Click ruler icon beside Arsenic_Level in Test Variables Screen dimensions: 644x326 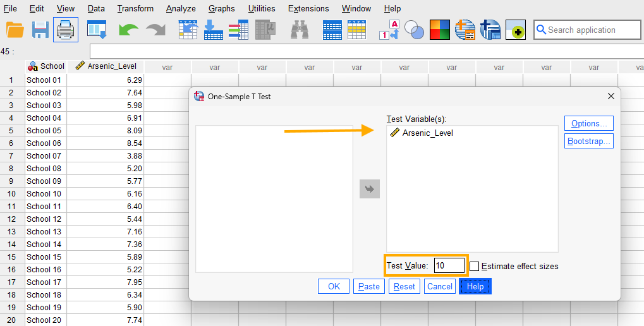pos(395,133)
